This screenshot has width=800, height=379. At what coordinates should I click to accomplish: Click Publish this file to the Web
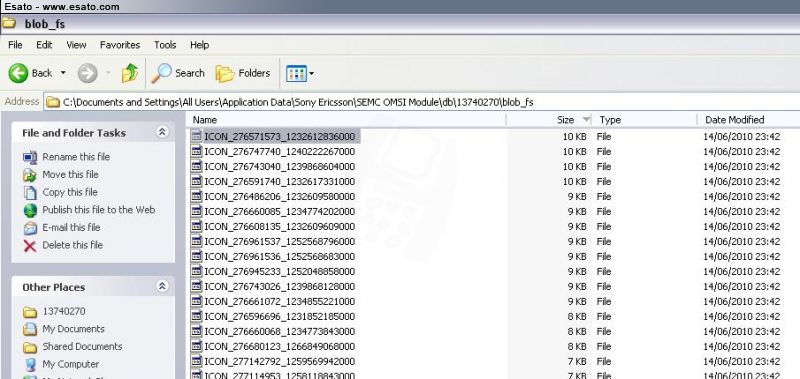tap(98, 210)
